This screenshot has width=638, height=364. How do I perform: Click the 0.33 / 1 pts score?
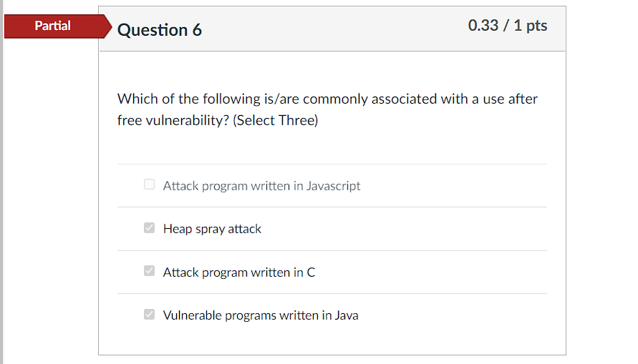coord(507,26)
